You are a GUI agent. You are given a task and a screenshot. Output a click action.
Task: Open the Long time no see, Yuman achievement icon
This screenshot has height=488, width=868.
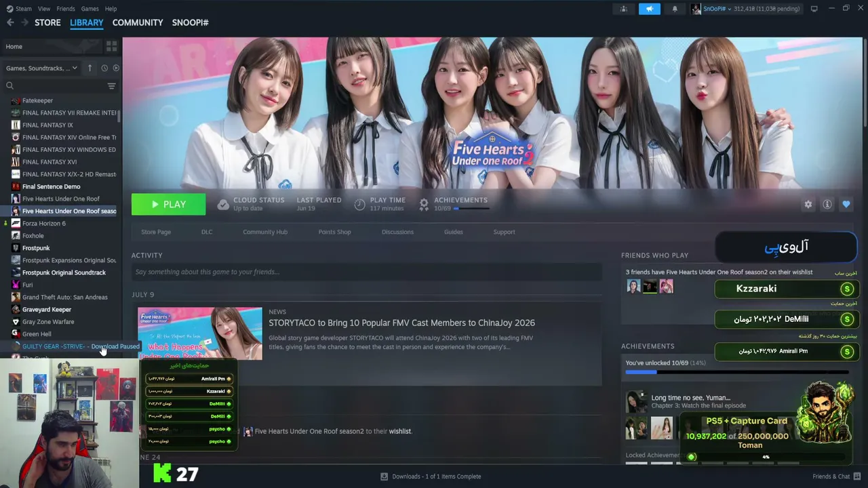(636, 401)
